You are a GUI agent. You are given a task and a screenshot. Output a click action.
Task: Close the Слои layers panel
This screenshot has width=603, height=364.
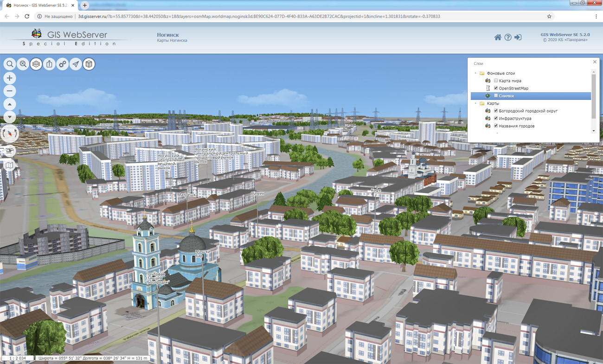click(x=595, y=62)
